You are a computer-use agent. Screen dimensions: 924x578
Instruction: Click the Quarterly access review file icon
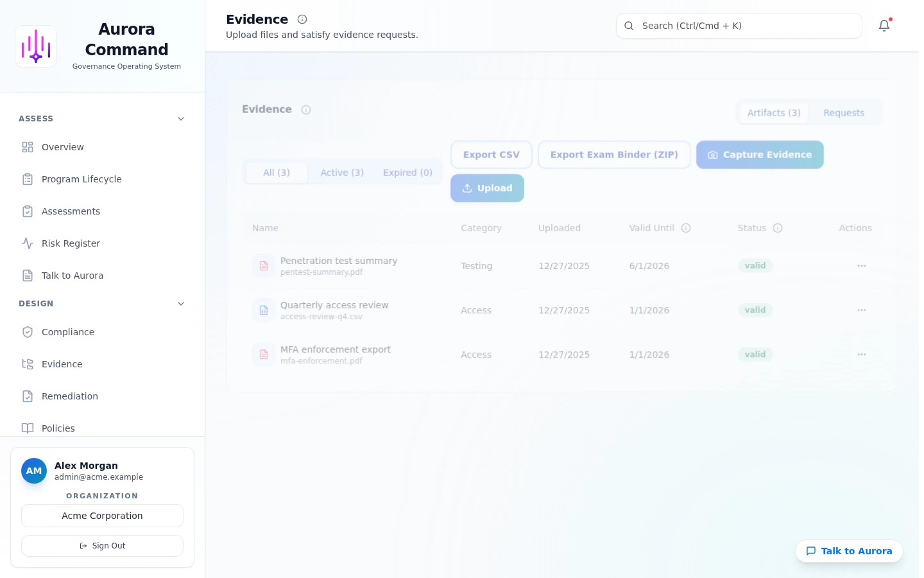click(x=264, y=310)
